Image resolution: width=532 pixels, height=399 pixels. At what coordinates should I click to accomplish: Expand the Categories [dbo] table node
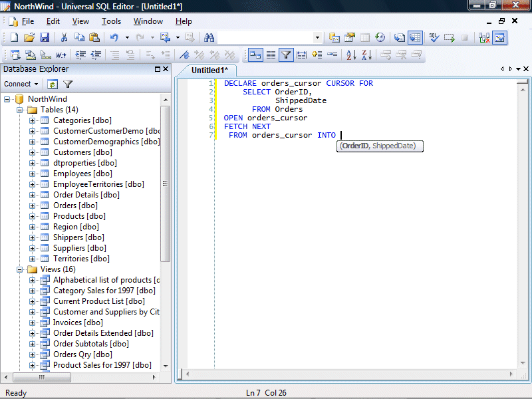pos(32,120)
